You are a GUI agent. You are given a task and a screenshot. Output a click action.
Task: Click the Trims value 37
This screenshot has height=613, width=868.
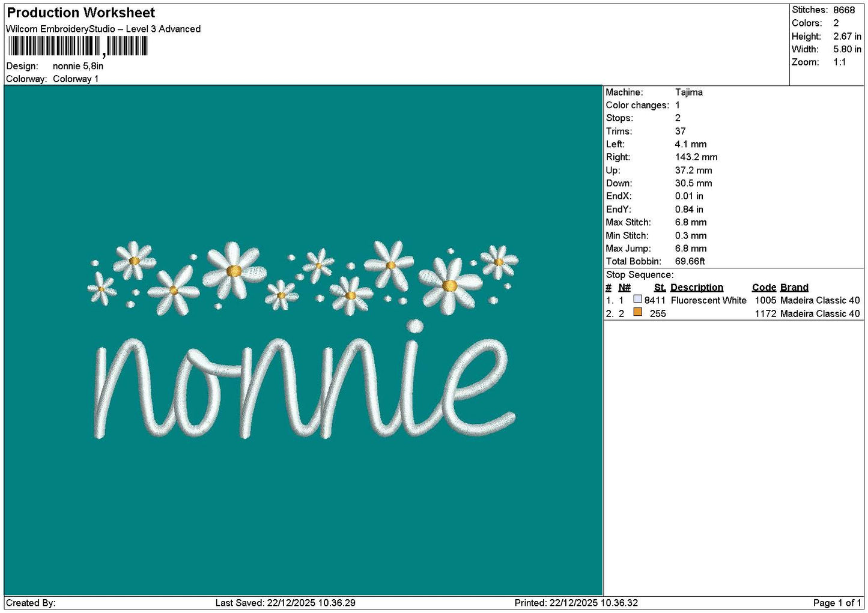click(x=681, y=131)
